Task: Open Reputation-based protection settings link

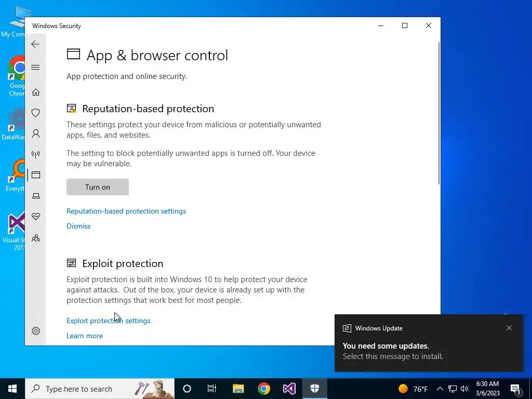Action: pos(126,211)
